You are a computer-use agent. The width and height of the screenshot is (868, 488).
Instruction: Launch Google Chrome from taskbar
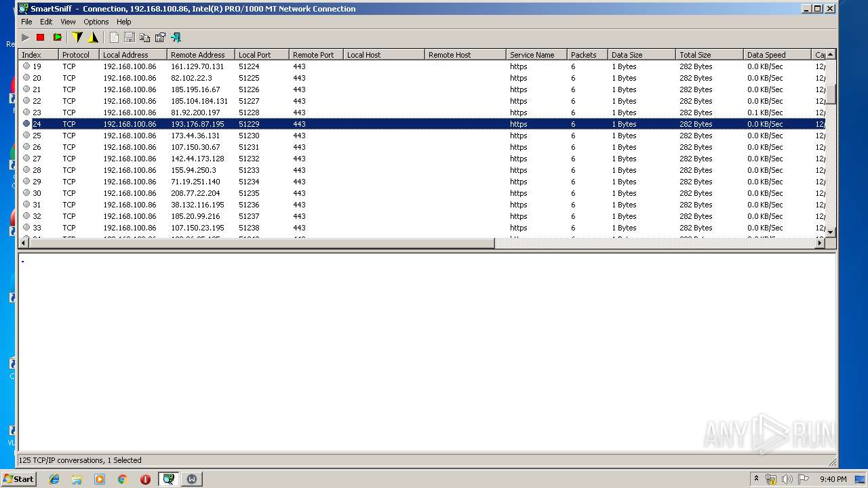(x=122, y=479)
